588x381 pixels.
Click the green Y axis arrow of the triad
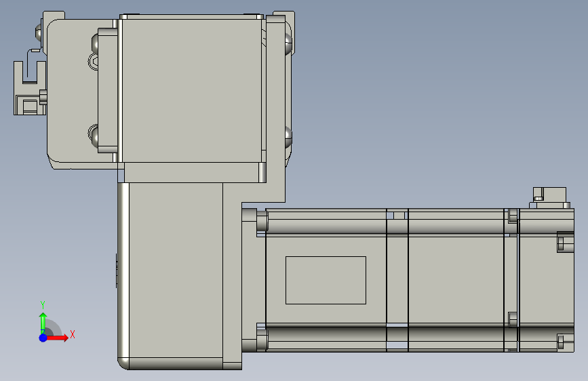tap(43, 323)
